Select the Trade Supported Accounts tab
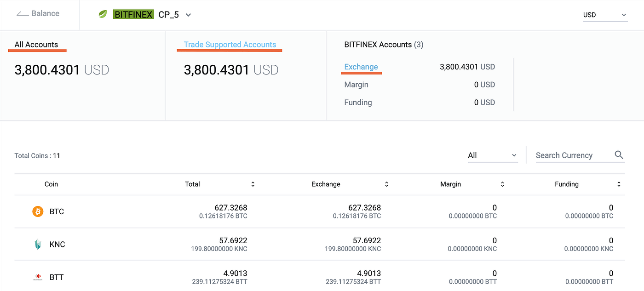 pyautogui.click(x=230, y=45)
